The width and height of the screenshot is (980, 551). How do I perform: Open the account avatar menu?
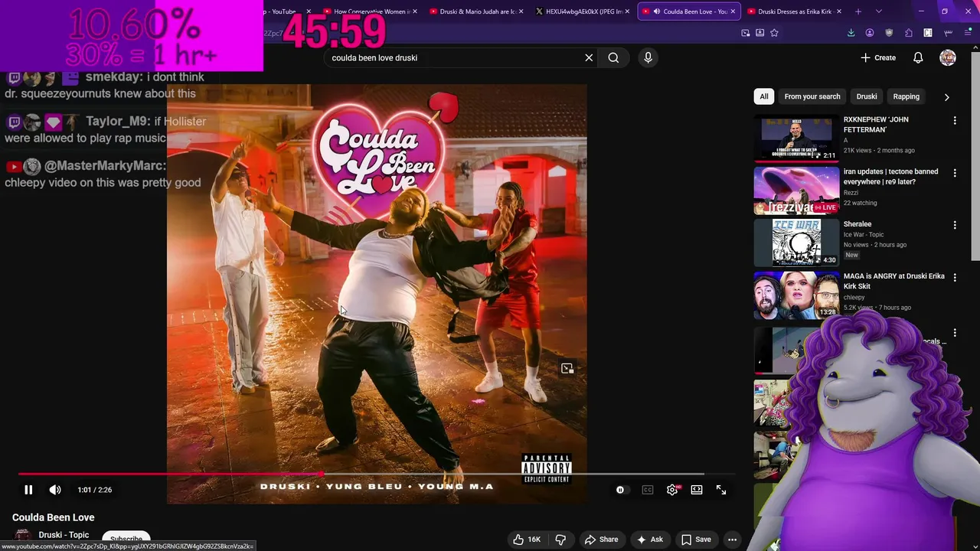tap(948, 57)
